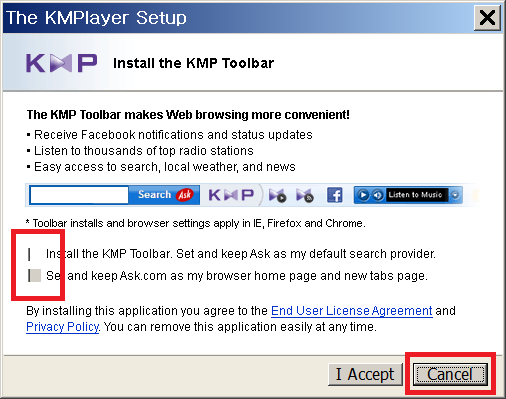Click the I Accept button
This screenshot has height=399, width=506.
tap(365, 374)
